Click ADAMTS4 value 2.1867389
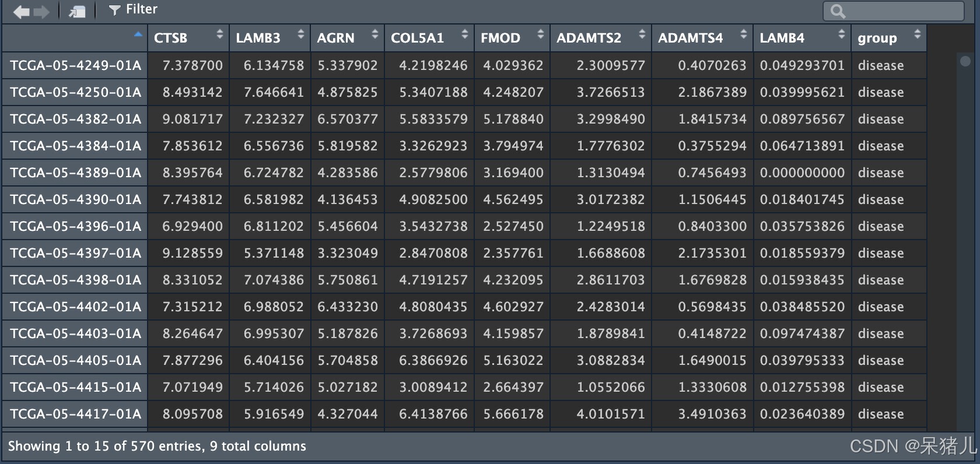 click(712, 92)
